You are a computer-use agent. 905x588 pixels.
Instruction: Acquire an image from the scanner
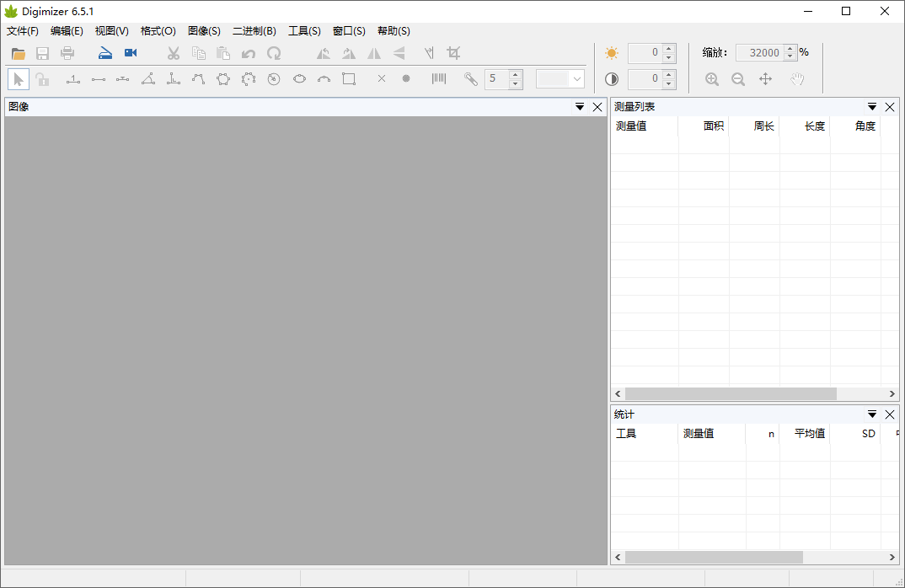[x=104, y=53]
